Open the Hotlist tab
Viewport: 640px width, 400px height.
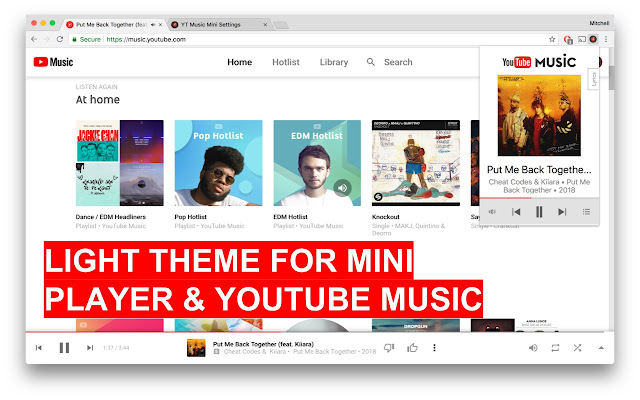[x=286, y=62]
